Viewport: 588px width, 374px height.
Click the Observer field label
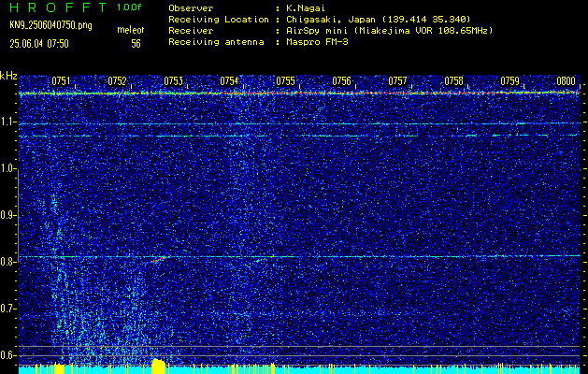click(x=191, y=7)
